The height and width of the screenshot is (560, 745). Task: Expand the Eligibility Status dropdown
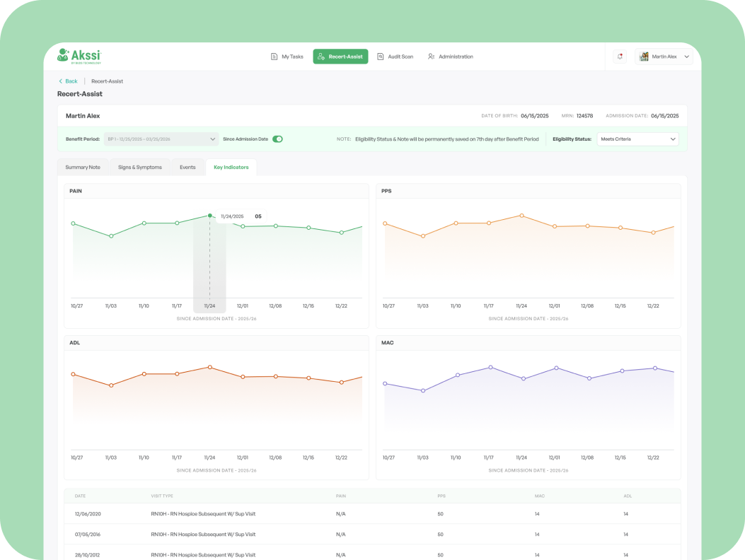[x=637, y=139]
